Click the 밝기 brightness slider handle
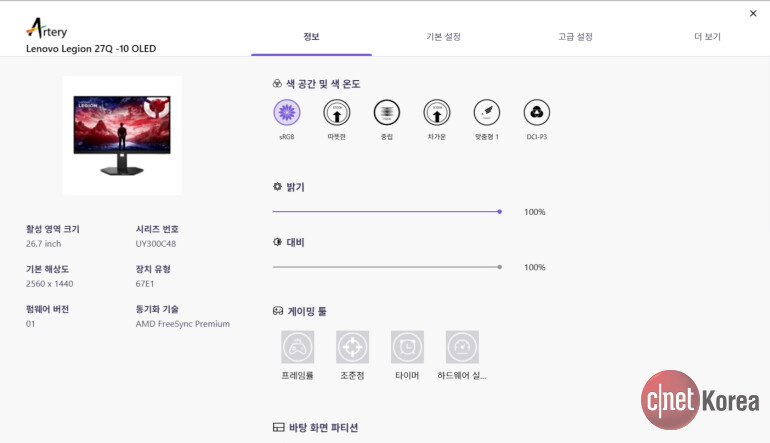The height and width of the screenshot is (443, 770). pos(499,212)
